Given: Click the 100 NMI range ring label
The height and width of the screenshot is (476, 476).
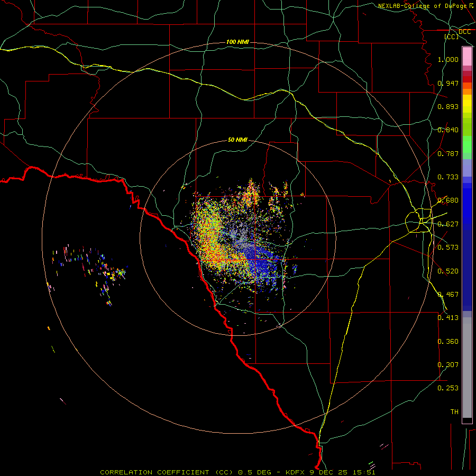Looking at the screenshot, I should (237, 42).
